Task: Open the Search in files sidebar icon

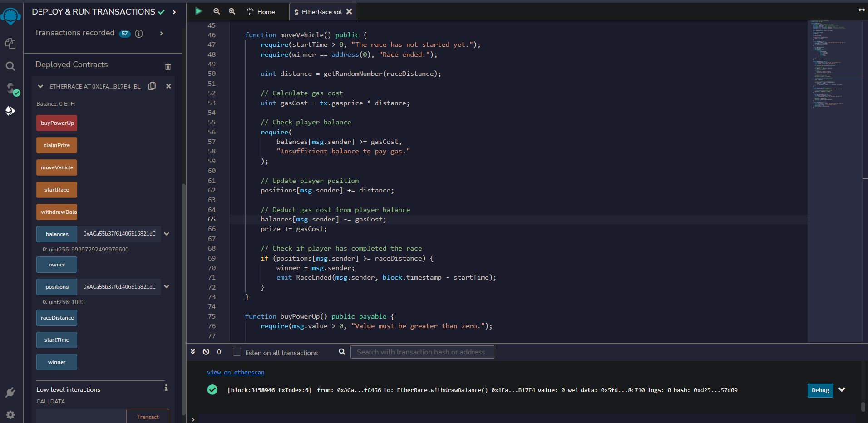Action: coord(10,66)
